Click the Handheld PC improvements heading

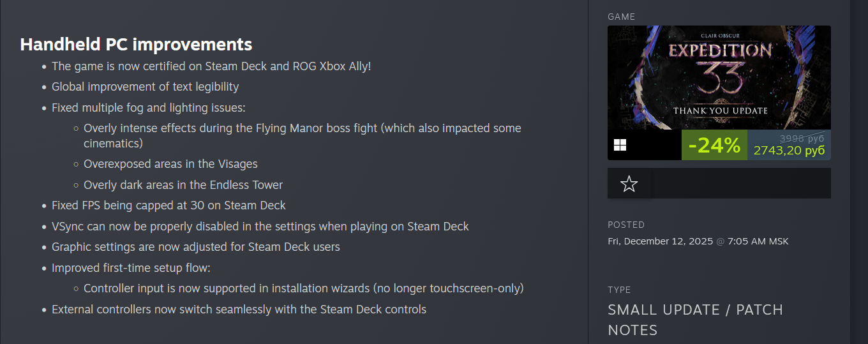(x=136, y=44)
